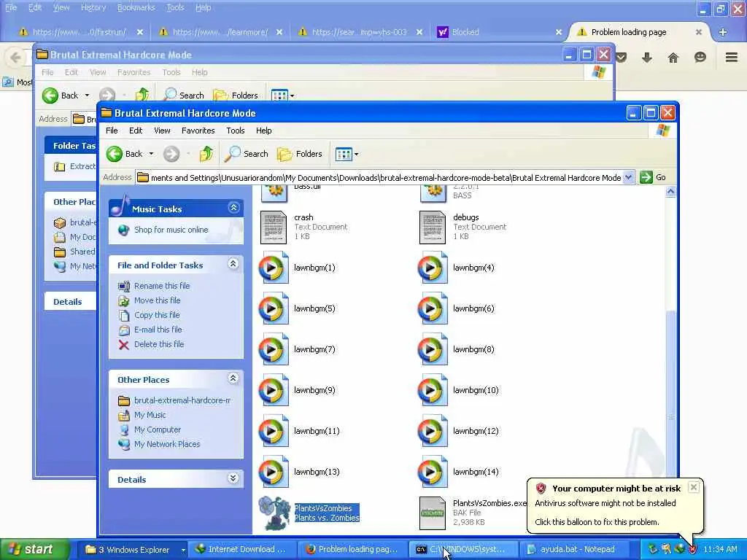Click Forward arrow in front Explorer window
Screen dimensions: 747x560
click(171, 154)
